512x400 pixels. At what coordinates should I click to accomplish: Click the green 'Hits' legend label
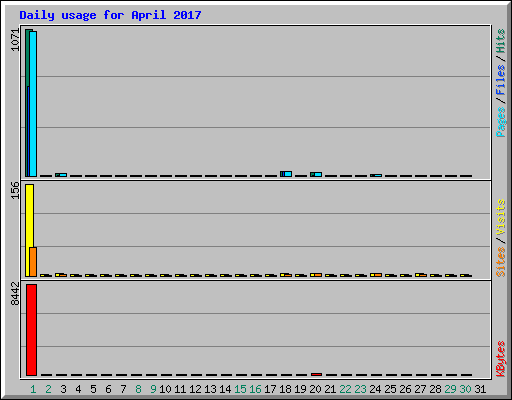(501, 41)
